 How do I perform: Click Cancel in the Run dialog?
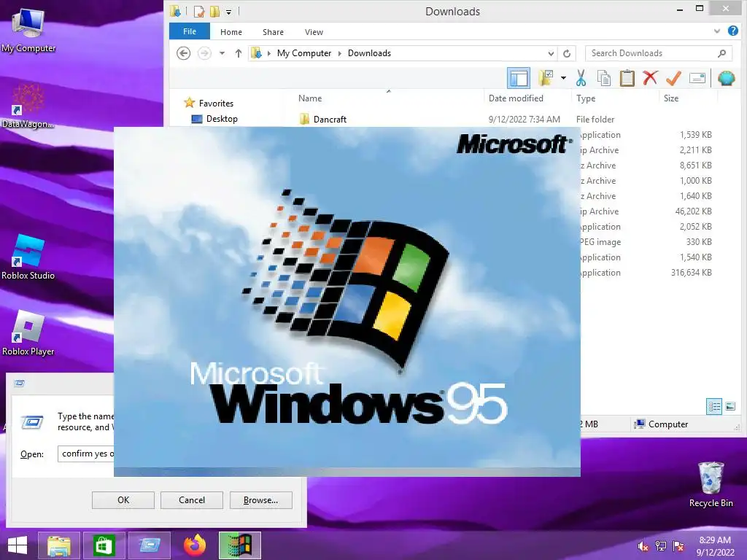coord(192,500)
